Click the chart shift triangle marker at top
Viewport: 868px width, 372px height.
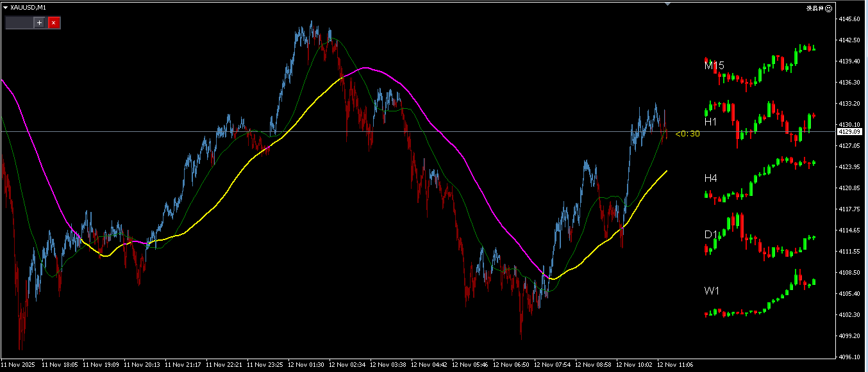[x=667, y=4]
